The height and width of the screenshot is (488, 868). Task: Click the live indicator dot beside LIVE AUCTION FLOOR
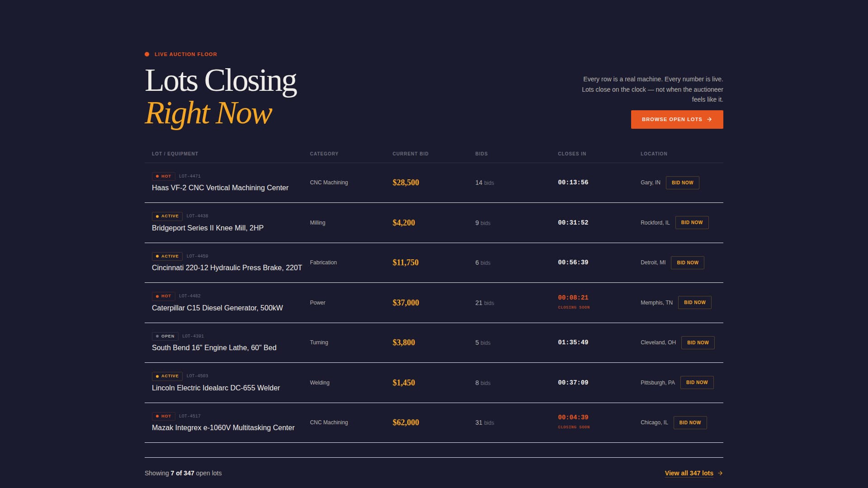(147, 54)
